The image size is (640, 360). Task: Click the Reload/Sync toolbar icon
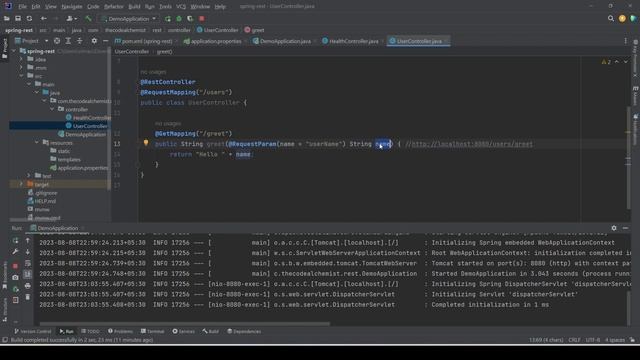(x=29, y=18)
